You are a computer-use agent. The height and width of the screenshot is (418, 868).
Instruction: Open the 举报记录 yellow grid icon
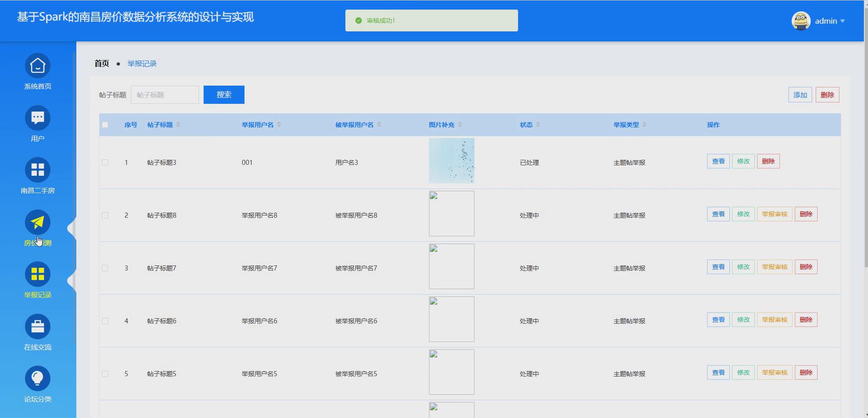(38, 274)
